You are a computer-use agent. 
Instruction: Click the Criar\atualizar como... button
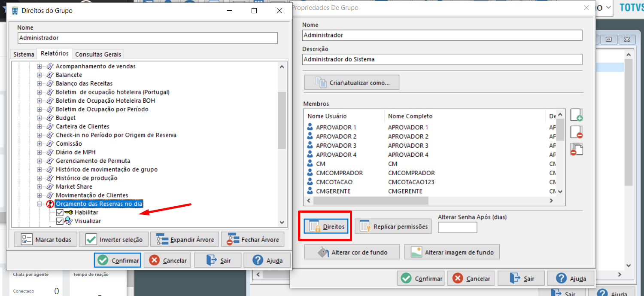coord(352,82)
